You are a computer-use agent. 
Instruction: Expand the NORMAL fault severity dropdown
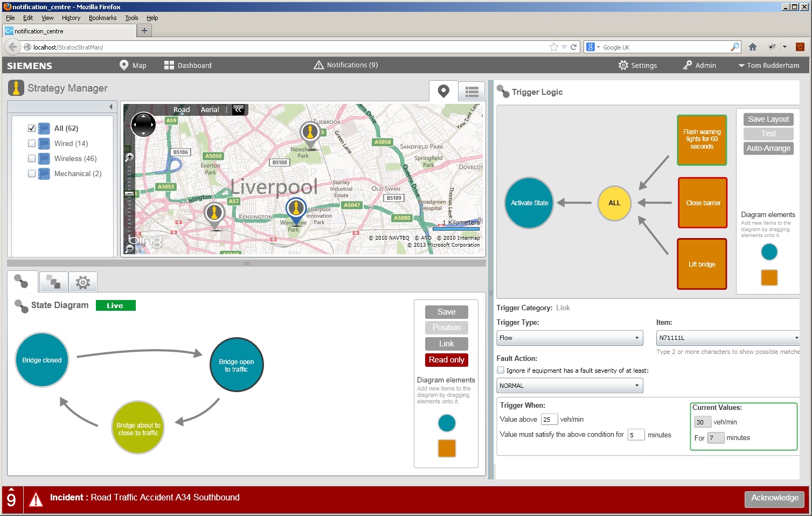(570, 386)
